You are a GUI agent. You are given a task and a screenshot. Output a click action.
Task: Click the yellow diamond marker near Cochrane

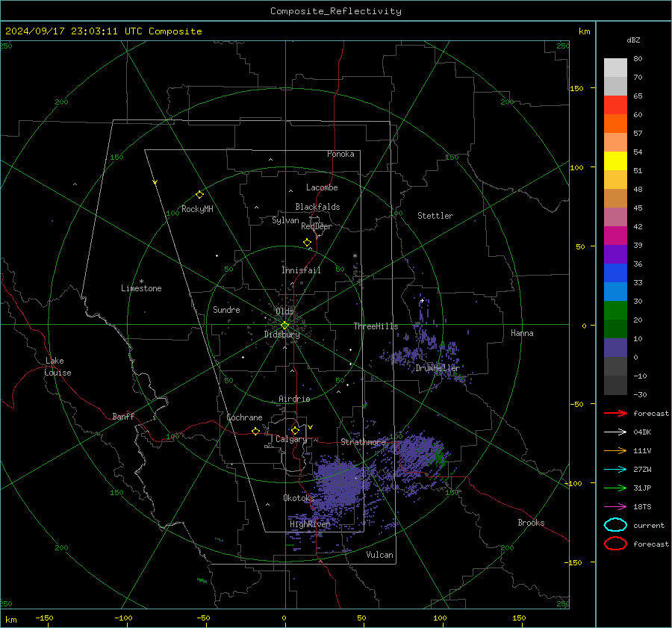255,431
